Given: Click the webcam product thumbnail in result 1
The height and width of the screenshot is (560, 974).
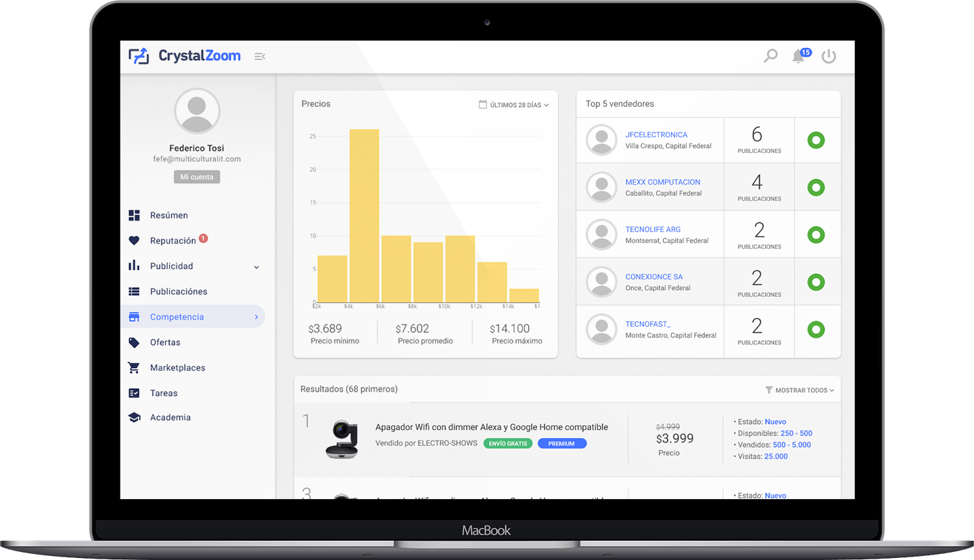Looking at the screenshot, I should (342, 439).
